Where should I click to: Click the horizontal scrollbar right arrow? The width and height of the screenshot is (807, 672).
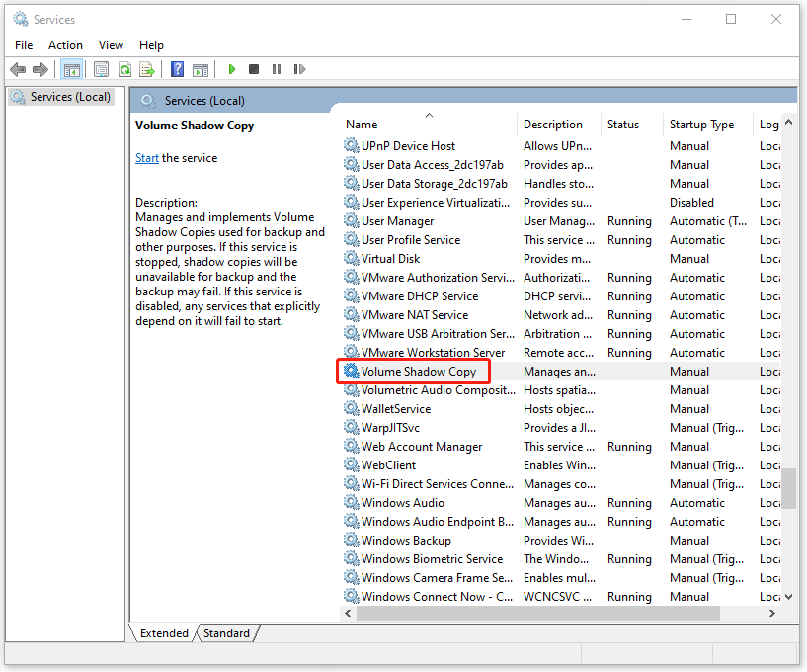coord(772,613)
